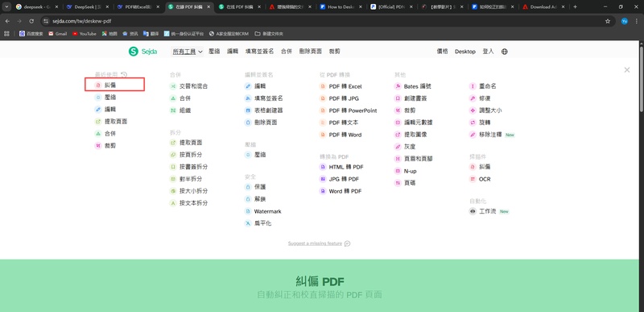Reload the page in Chrome
Viewport: 644px width, 312px height.
tap(31, 21)
